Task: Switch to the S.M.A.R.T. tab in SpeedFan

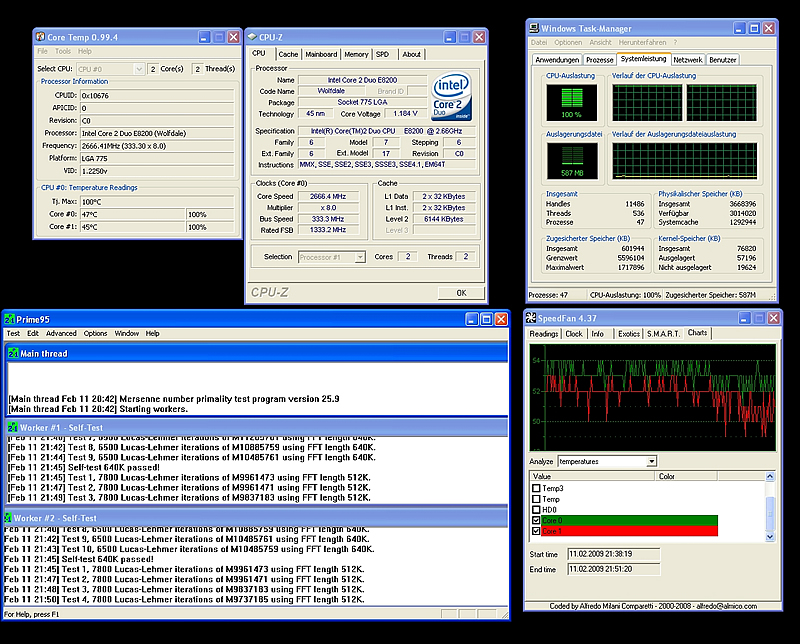Action: [x=664, y=334]
